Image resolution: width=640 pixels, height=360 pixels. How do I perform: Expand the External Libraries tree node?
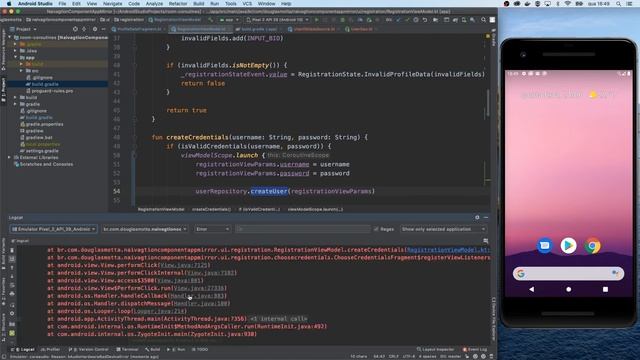(x=9, y=158)
